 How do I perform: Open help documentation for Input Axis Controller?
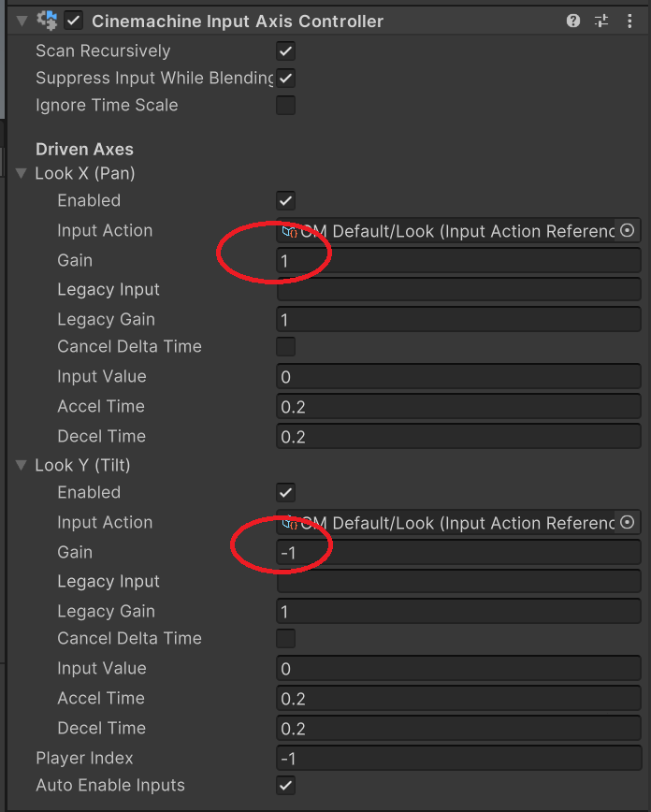click(x=572, y=20)
